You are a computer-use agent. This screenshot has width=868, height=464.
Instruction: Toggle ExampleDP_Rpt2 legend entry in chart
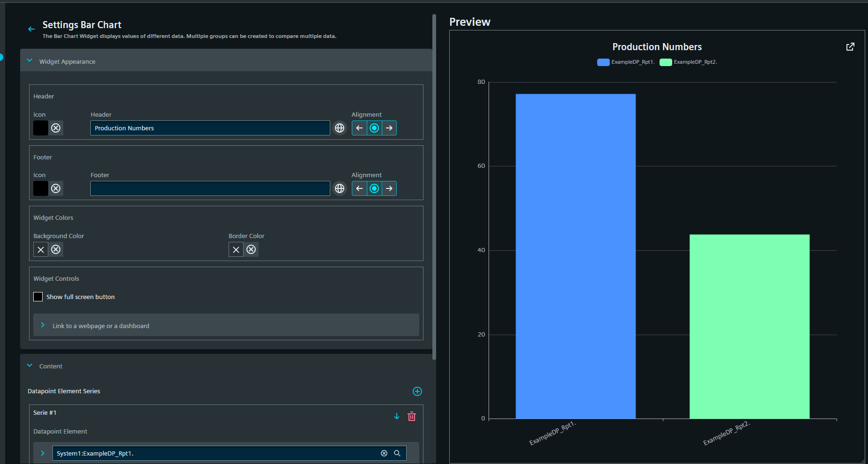tap(688, 62)
